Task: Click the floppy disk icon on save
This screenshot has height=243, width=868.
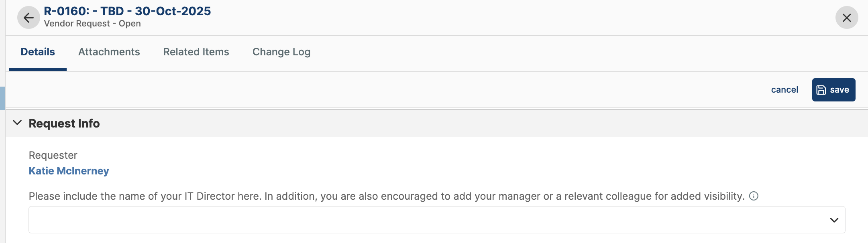Action: (x=821, y=89)
